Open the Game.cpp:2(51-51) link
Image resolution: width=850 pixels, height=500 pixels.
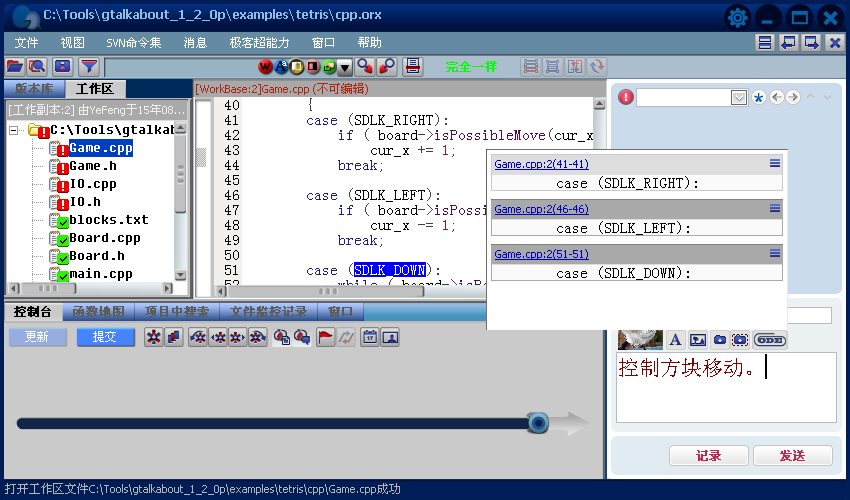point(542,254)
